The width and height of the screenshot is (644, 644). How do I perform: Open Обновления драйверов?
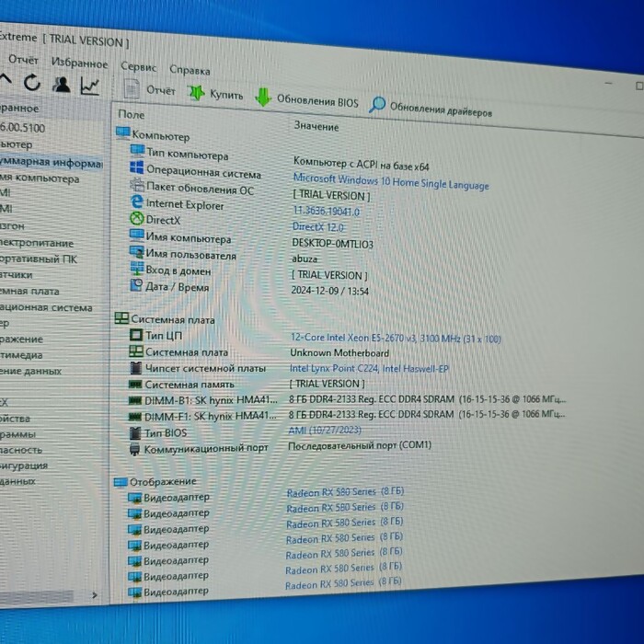[431, 109]
